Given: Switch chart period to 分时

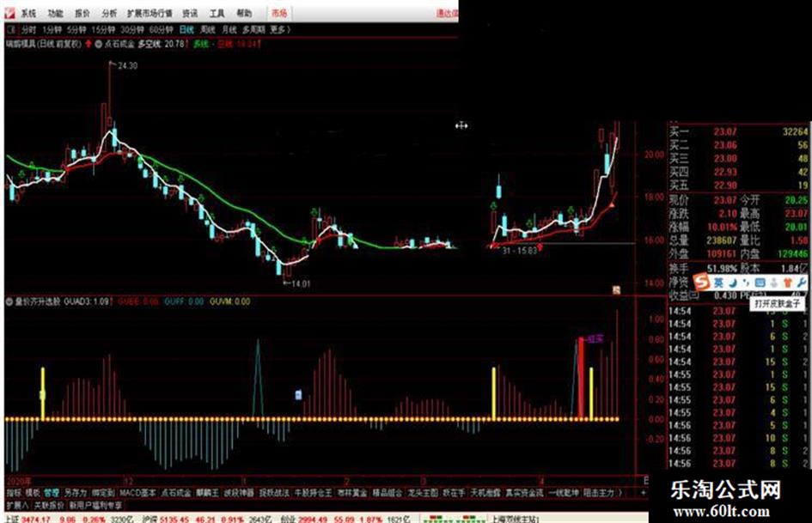Looking at the screenshot, I should click(29, 30).
